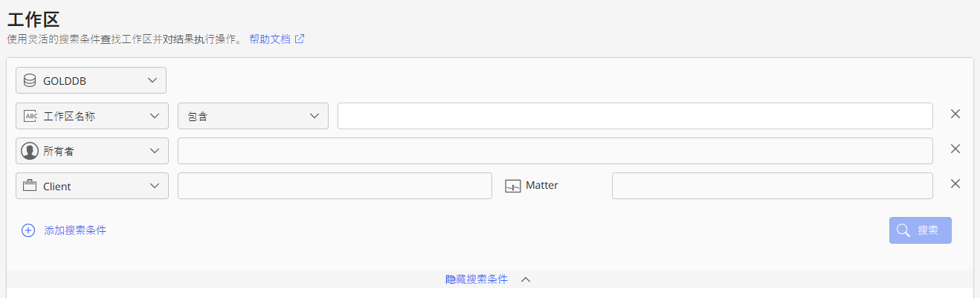The image size is (980, 298).
Task: Click the GOLDDB database icon
Action: pyautogui.click(x=30, y=80)
